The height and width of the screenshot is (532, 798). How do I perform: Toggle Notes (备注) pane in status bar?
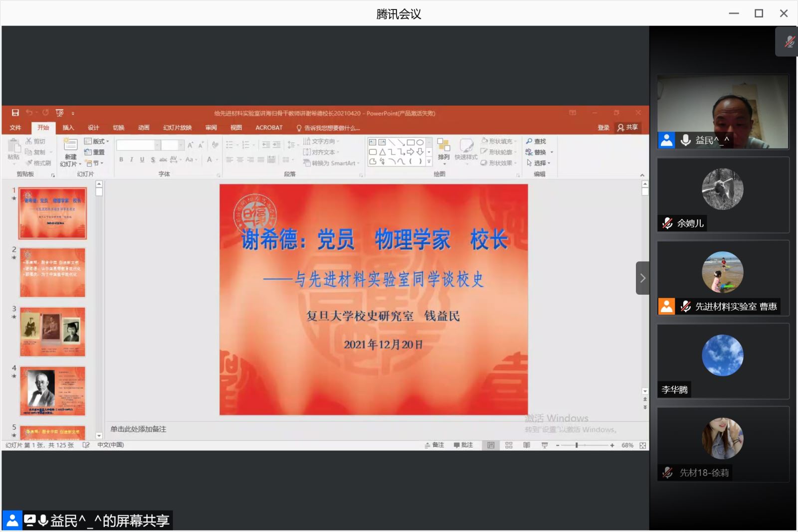click(x=434, y=445)
